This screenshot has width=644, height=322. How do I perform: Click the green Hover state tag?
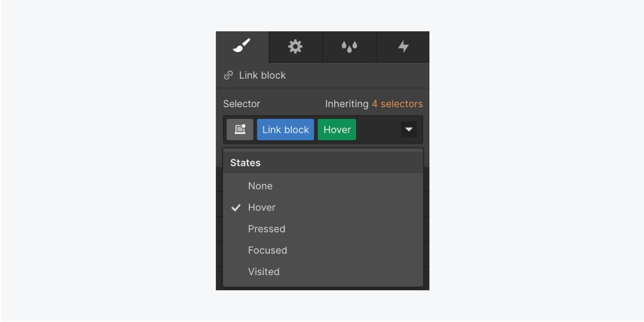click(x=337, y=129)
